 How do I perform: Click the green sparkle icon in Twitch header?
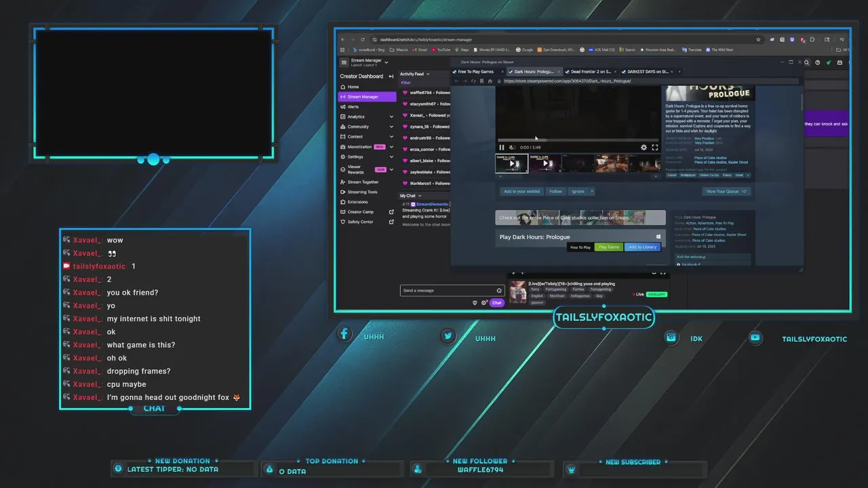829,62
